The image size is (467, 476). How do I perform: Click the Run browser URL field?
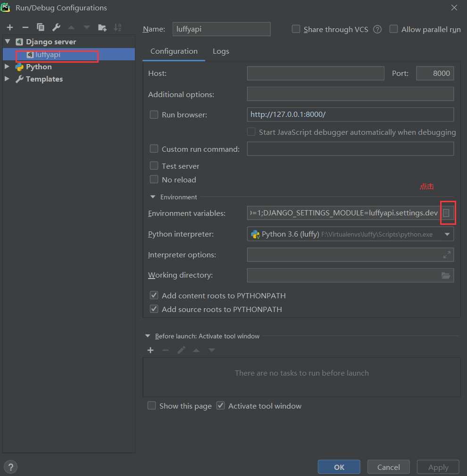tap(350, 115)
